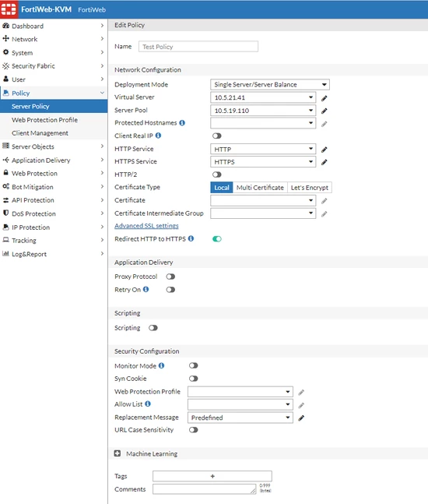Open the Deployment Mode dropdown
This screenshot has height=504, width=428.
pyautogui.click(x=270, y=85)
